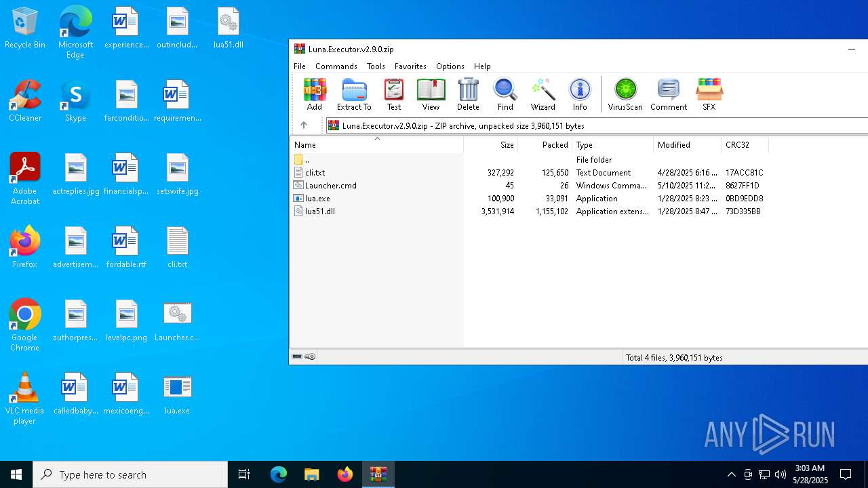
Task: Click the taskbar search box
Action: [130, 474]
